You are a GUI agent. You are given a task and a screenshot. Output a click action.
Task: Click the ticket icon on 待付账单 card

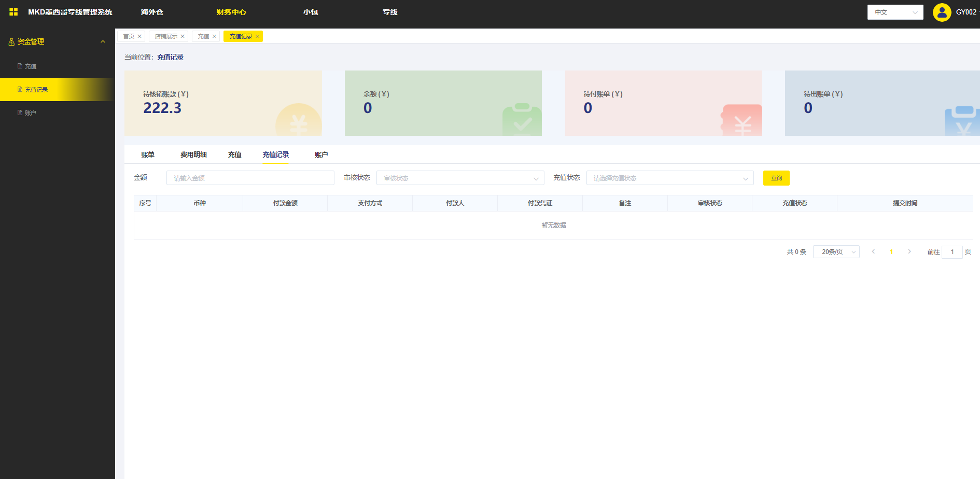(x=742, y=121)
